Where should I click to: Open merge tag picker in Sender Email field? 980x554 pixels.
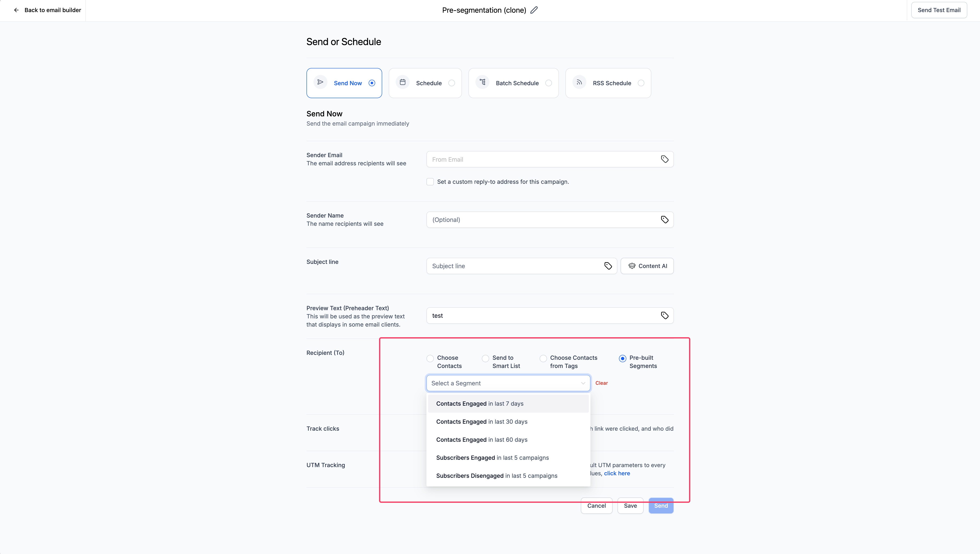[x=664, y=159]
